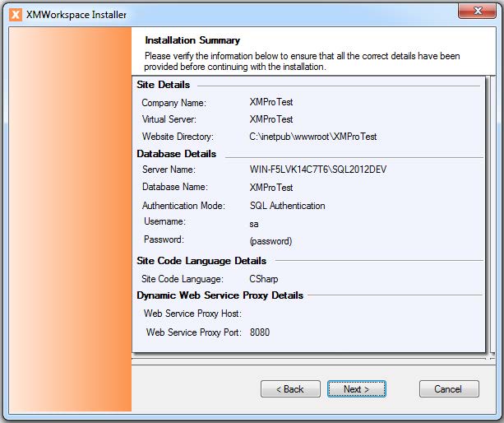Screen dimensions: 504x423
Task: Select the Username value sa
Action: (255, 223)
